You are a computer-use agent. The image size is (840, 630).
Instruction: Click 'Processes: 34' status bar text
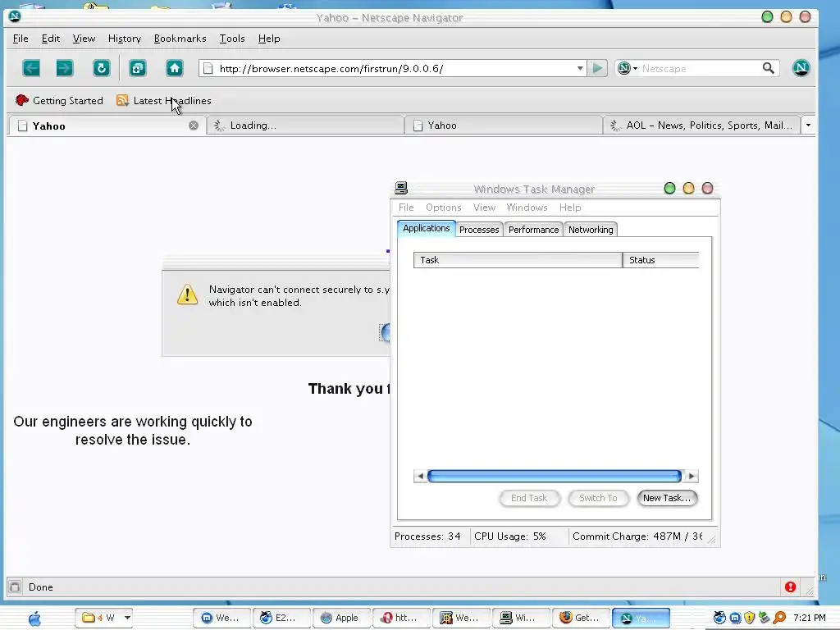427,536
